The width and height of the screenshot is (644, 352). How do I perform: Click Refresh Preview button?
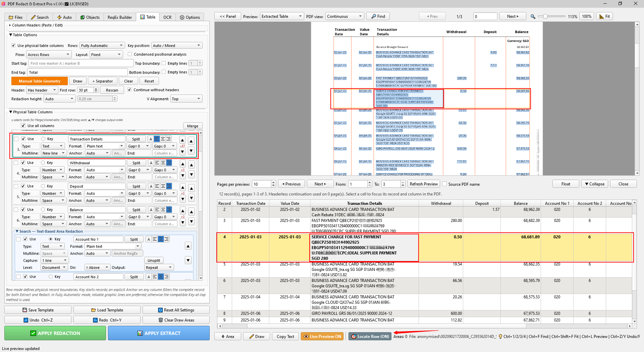coord(424,184)
